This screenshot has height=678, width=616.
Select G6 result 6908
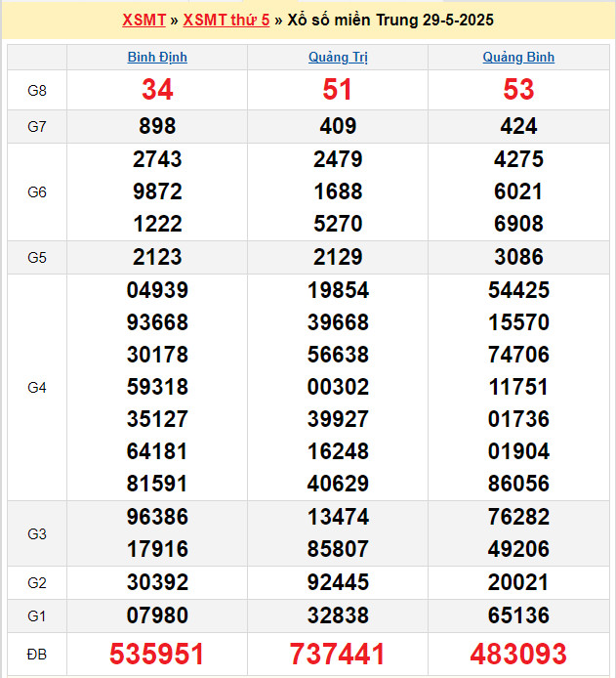518,224
